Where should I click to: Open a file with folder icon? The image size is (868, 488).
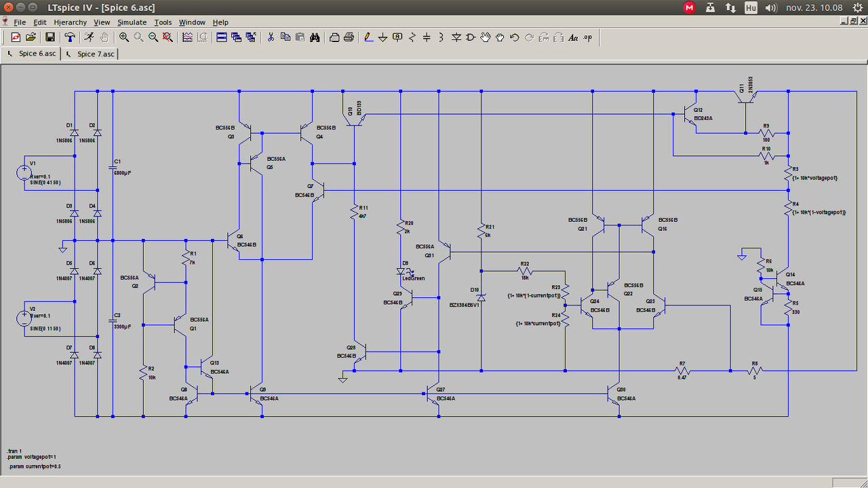(x=31, y=37)
